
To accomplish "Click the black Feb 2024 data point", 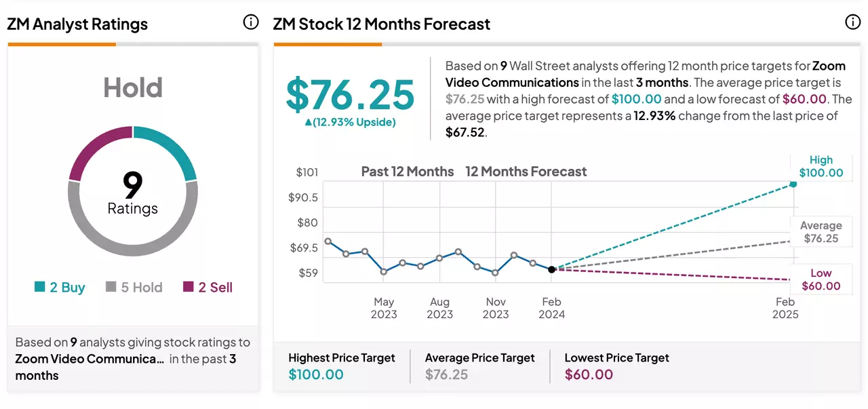I will pos(551,269).
